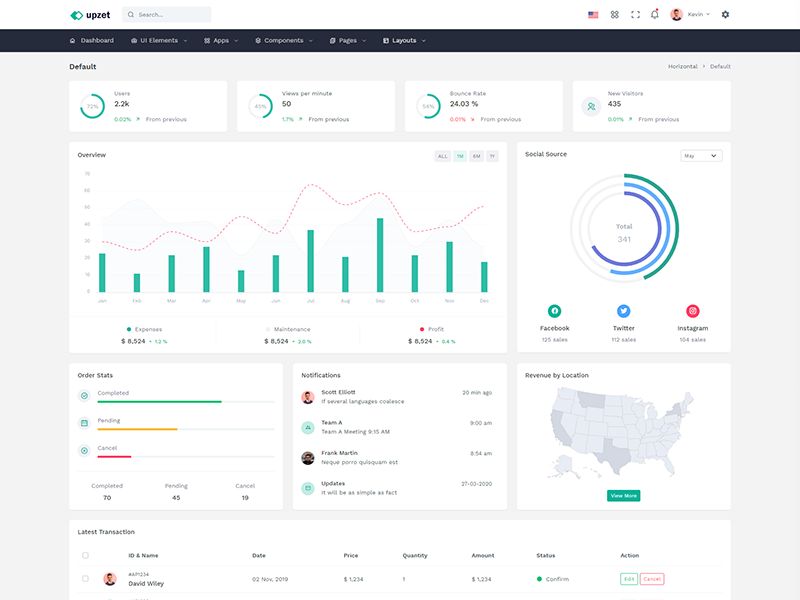This screenshot has width=800, height=600.
Task: Toggle the Expenses legend series
Action: tap(144, 329)
